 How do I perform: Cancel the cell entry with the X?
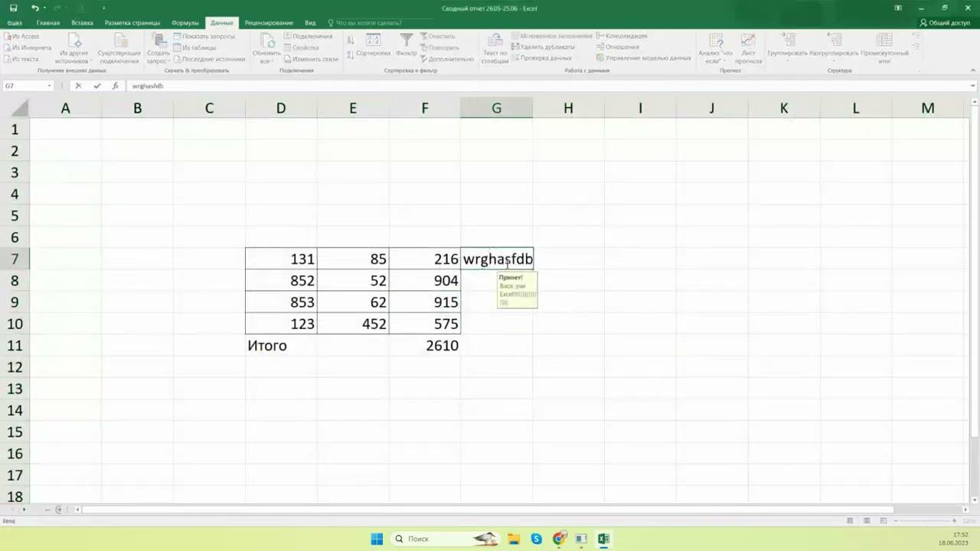pos(78,86)
